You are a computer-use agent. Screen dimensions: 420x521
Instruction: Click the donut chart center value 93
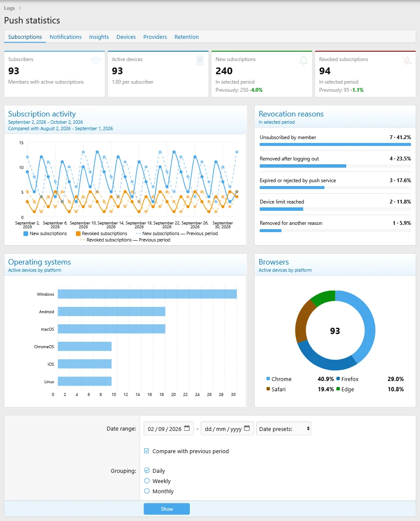(335, 331)
